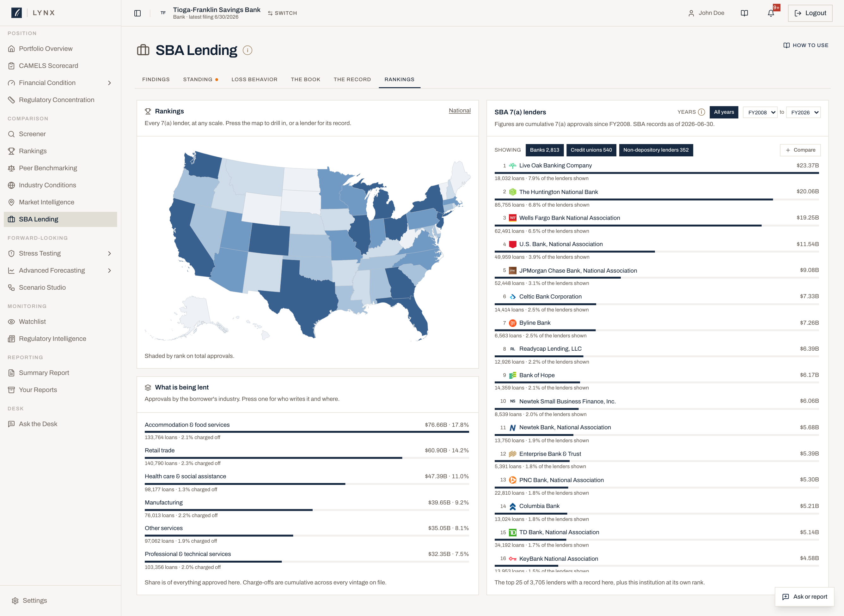
Task: Open the Watchlist
Action: click(60, 321)
